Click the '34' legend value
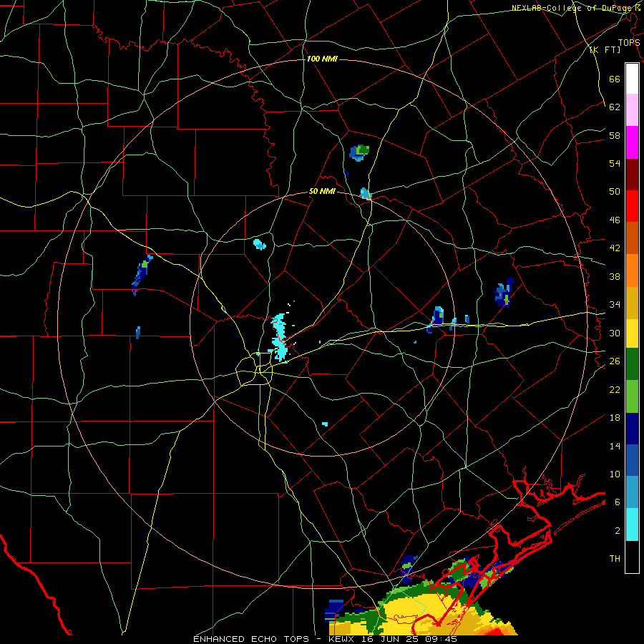Screen dimensions: 644x644 tap(615, 304)
